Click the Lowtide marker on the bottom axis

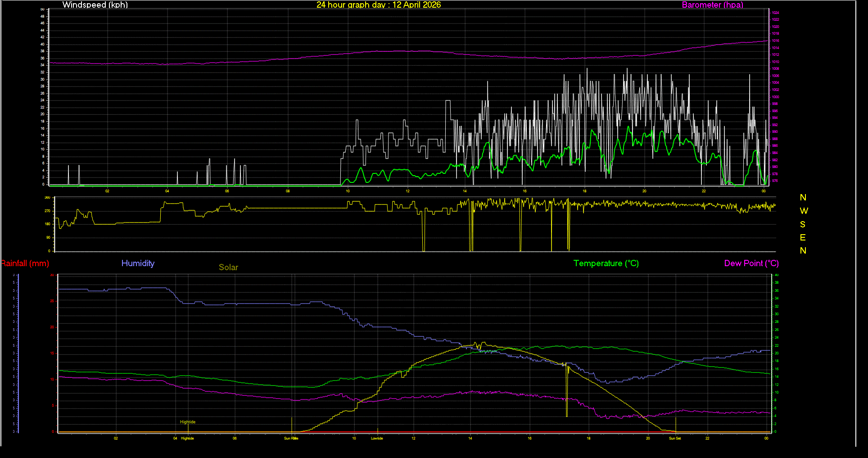click(377, 438)
